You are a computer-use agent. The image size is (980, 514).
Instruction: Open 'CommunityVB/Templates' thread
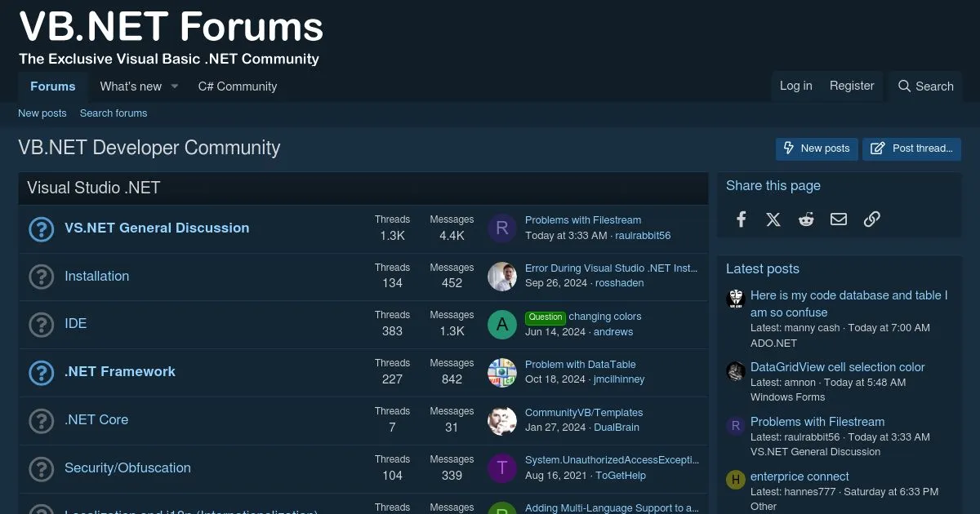pos(584,413)
